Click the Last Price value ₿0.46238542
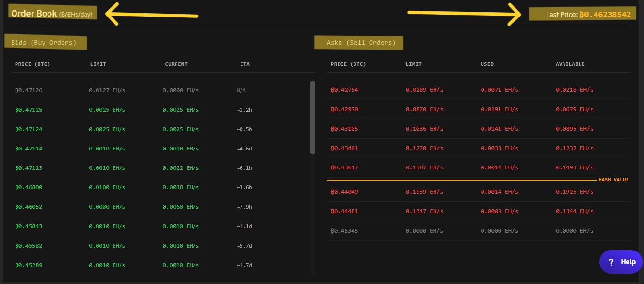This screenshot has width=644, height=284. [x=605, y=15]
